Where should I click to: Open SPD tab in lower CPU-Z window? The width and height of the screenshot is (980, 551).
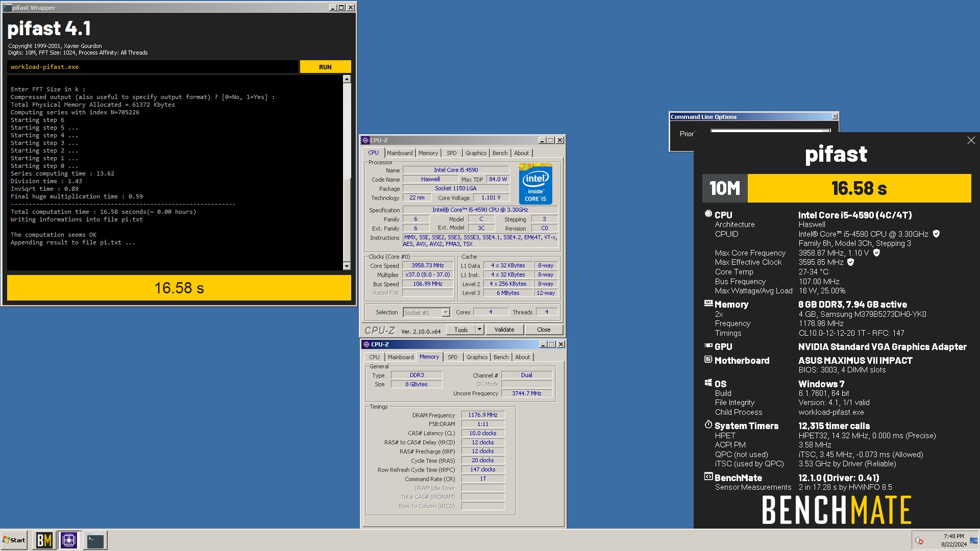pos(453,357)
